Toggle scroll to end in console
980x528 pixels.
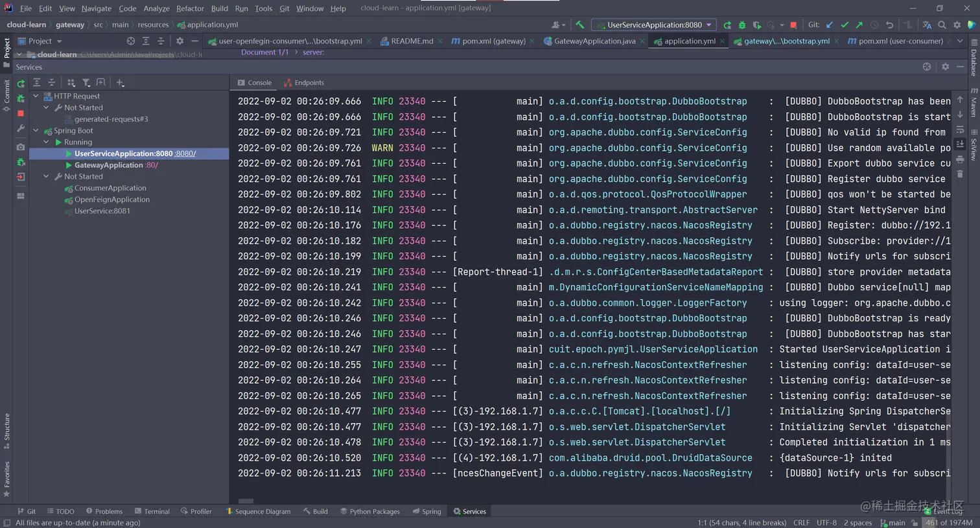[x=960, y=144]
